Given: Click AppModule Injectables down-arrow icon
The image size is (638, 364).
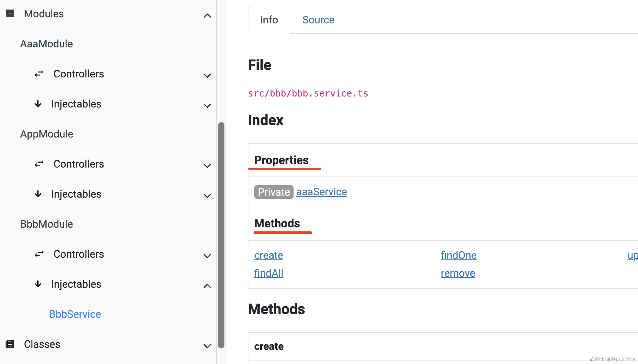Looking at the screenshot, I should (x=38, y=194).
